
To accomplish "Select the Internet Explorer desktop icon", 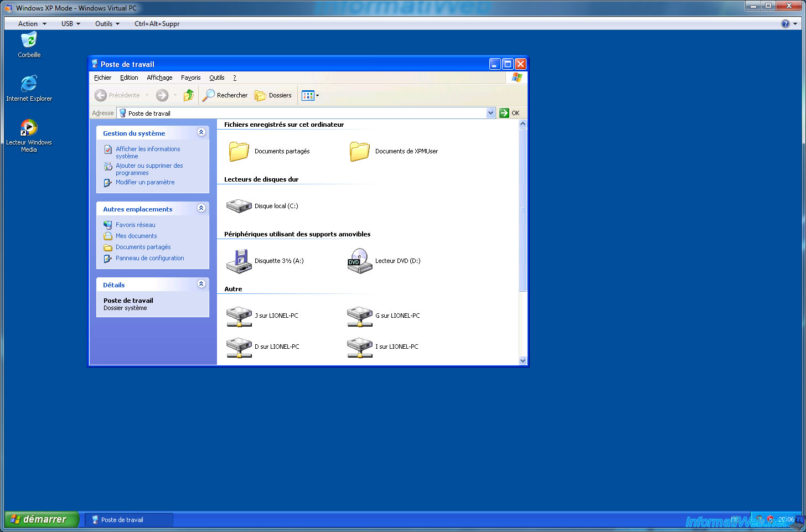I will (29, 88).
